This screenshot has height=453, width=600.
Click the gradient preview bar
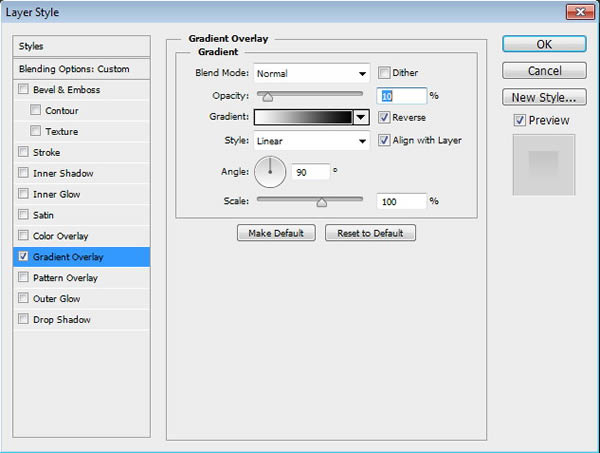[303, 117]
